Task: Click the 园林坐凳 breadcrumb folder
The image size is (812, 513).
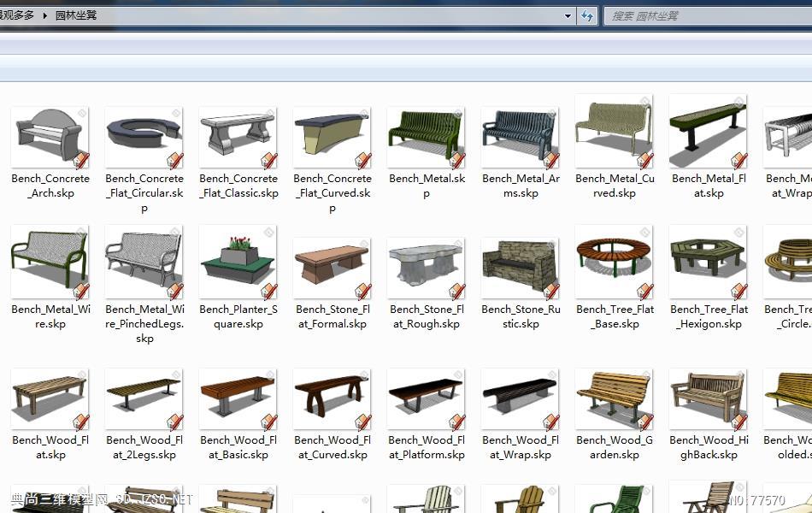Action: pyautogui.click(x=75, y=15)
